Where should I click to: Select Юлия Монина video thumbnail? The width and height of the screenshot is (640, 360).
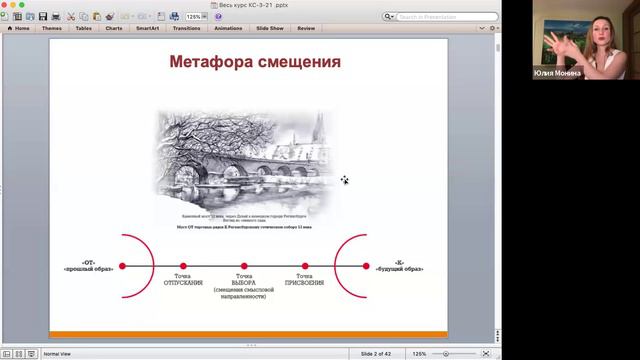coord(586,40)
